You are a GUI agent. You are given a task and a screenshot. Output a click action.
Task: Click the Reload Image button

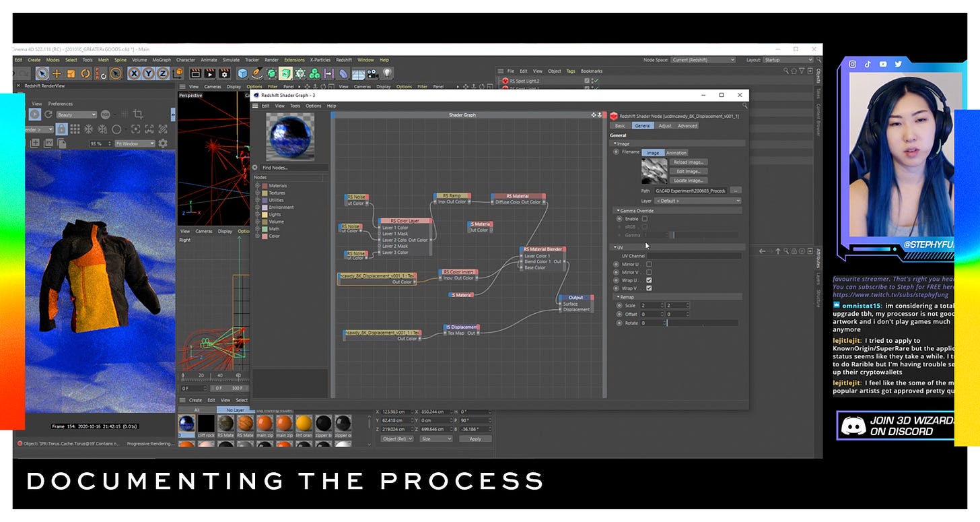688,162
